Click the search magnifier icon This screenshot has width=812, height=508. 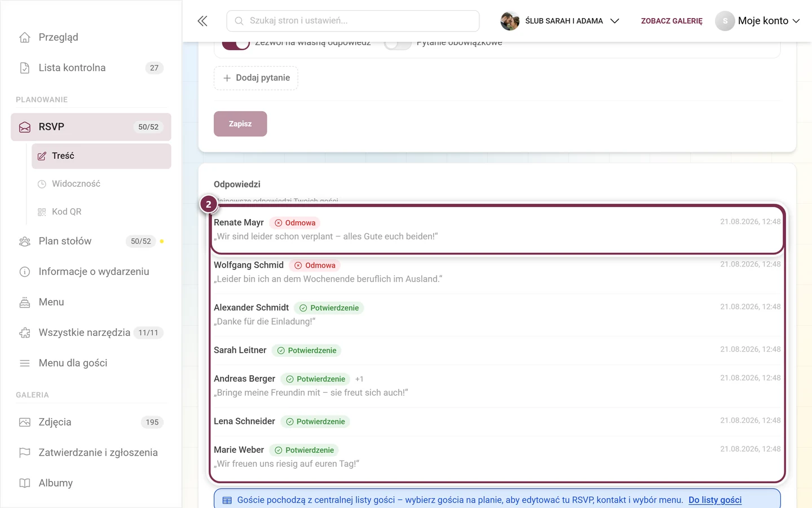(x=239, y=21)
